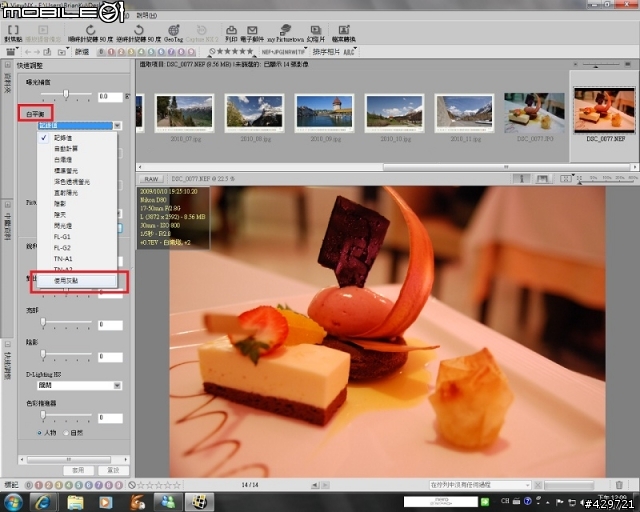Click the E-mail envelope icon

(x=252, y=33)
